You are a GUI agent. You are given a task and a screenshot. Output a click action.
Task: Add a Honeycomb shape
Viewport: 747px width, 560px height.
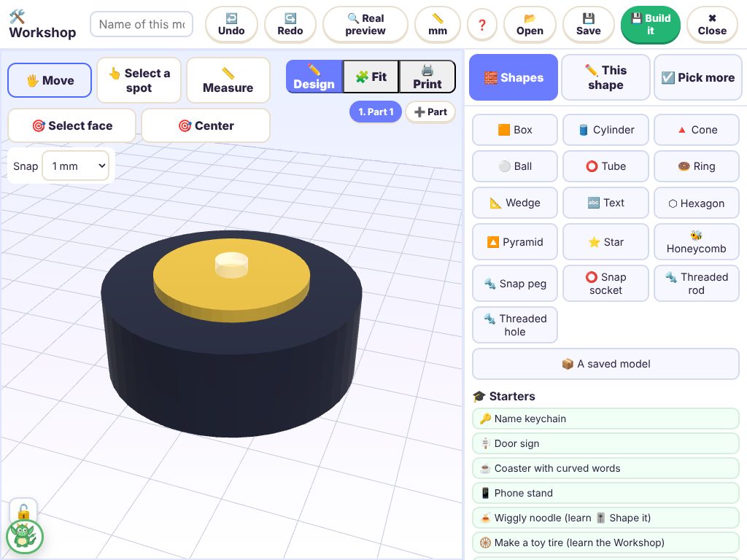click(x=697, y=242)
